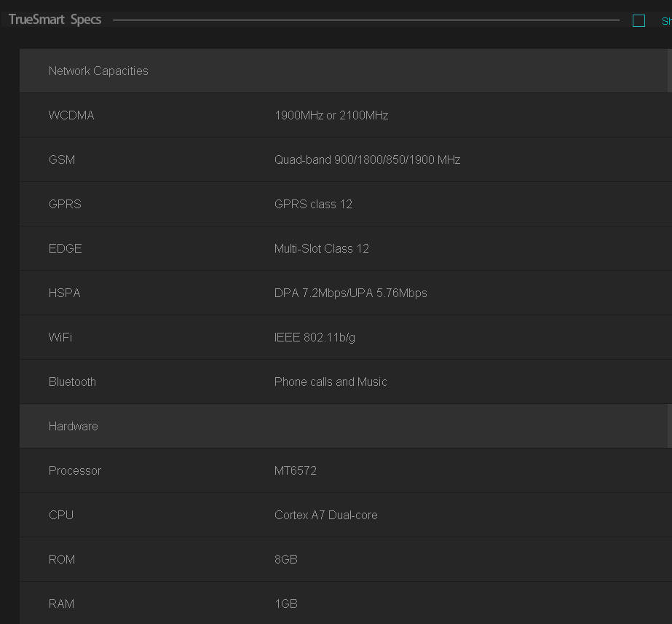Select the MT6572 processor value
Image resolution: width=672 pixels, height=624 pixels.
pyautogui.click(x=295, y=470)
